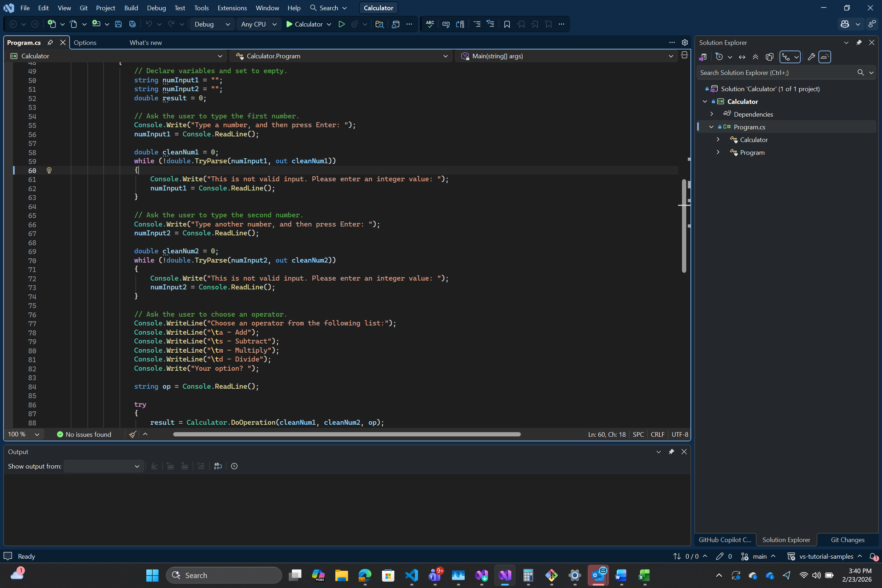
Task: Open properties using the wrench icon
Action: pos(811,57)
